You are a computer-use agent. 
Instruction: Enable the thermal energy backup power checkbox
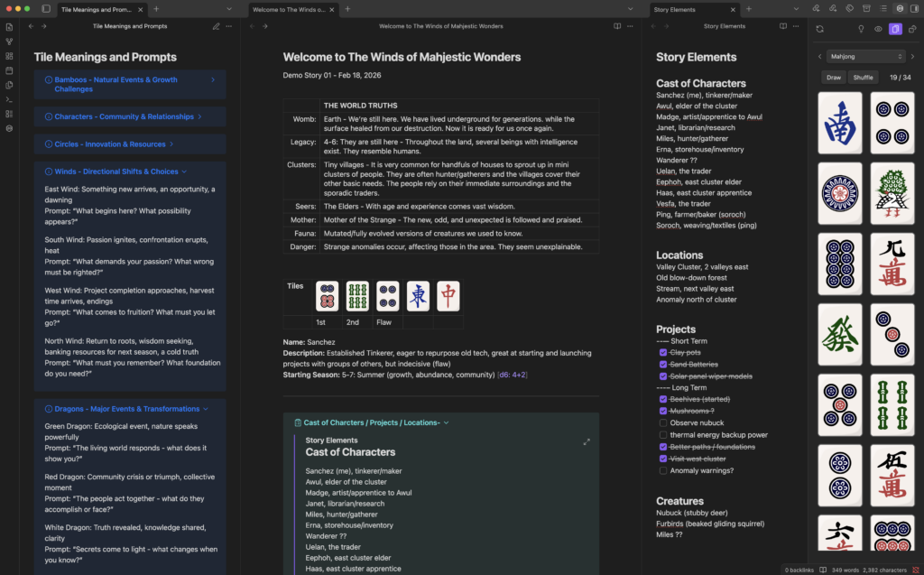(x=665, y=434)
